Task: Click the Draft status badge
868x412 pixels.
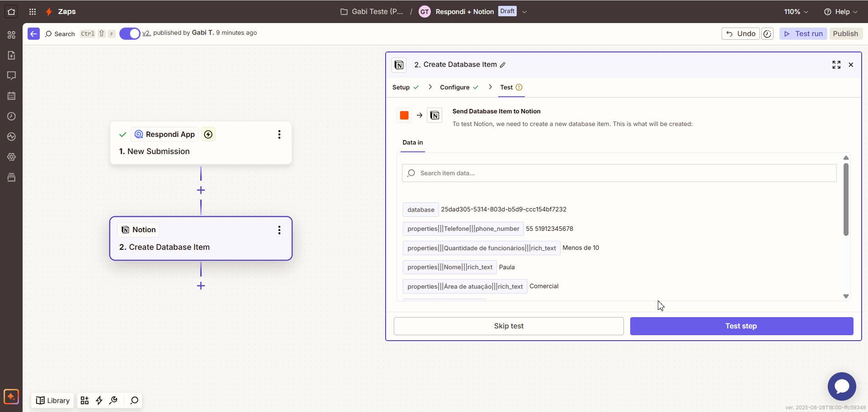Action: (x=507, y=11)
